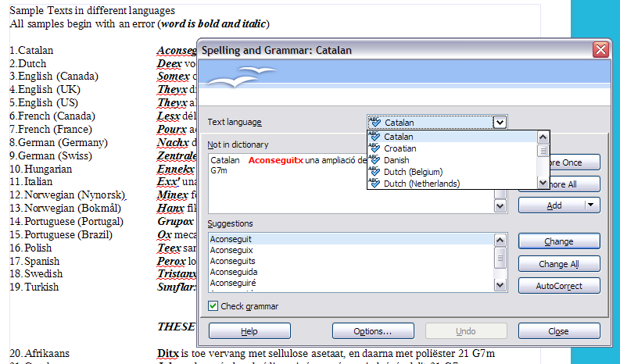The width and height of the screenshot is (620, 364).
Task: Choose Croatian from the language dropdown
Action: (x=400, y=148)
